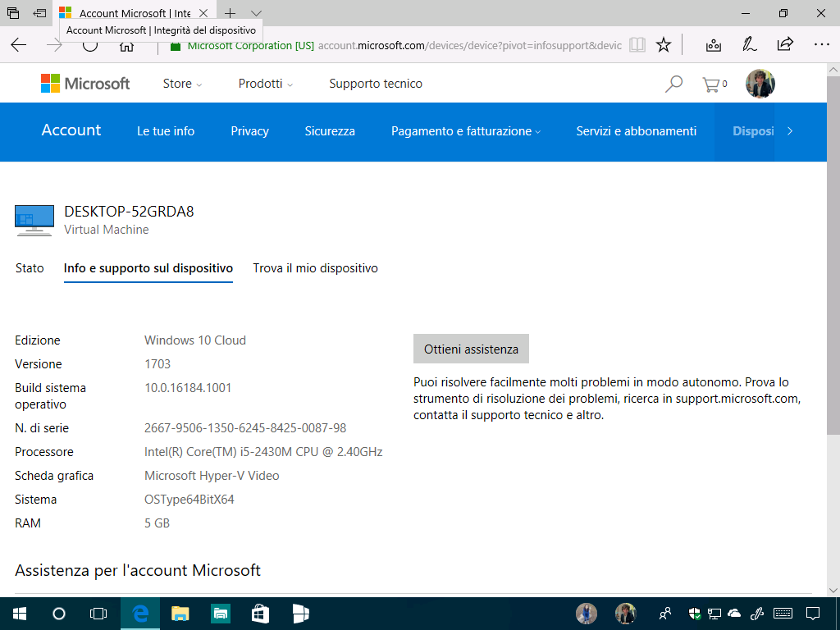Open the Windows Start menu
The height and width of the screenshot is (630, 840).
point(20,614)
